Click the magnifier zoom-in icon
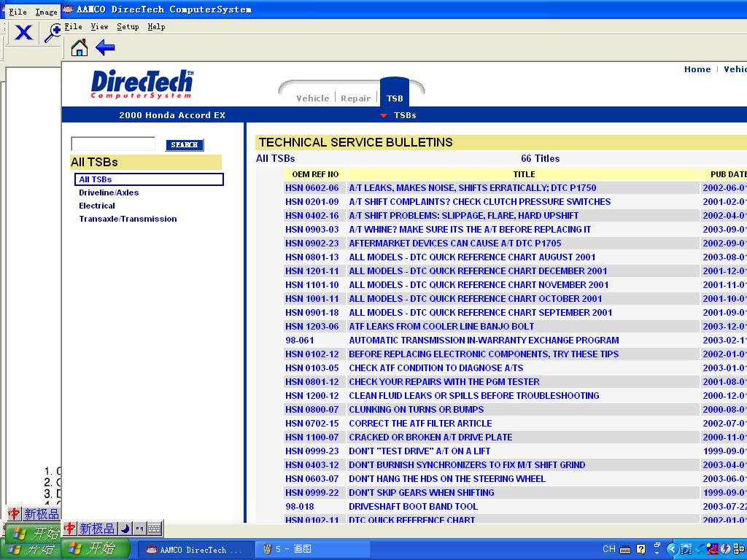Viewport: 747px width, 560px height. tap(53, 33)
